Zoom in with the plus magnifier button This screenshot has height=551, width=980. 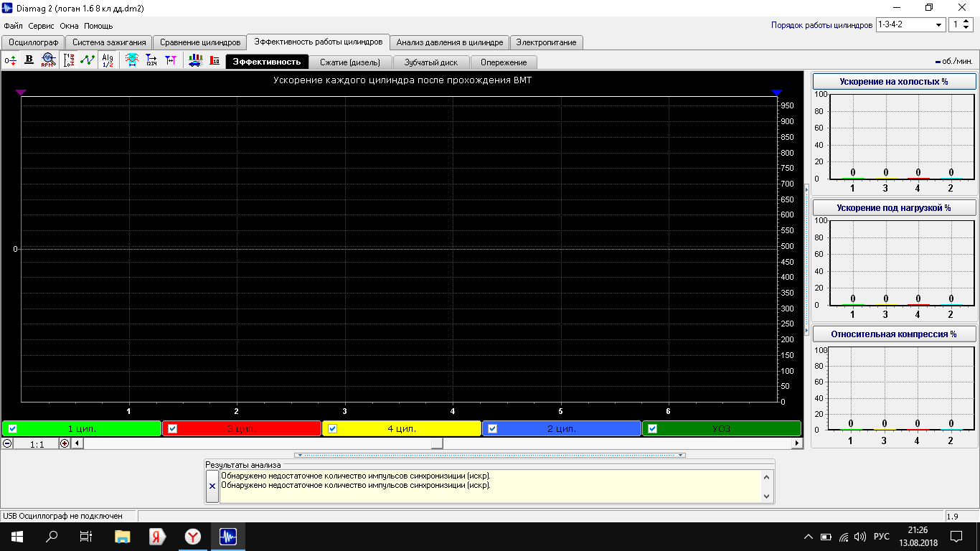[65, 443]
